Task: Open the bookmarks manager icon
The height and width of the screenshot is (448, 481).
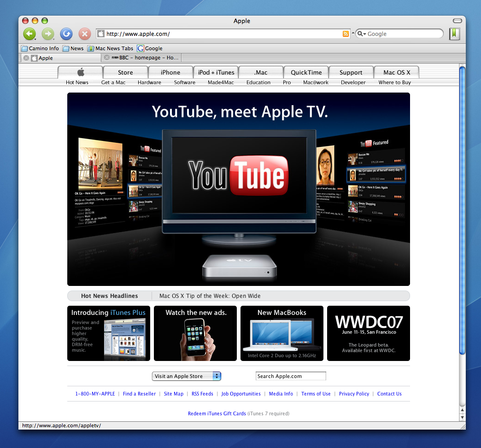Action: (x=454, y=34)
